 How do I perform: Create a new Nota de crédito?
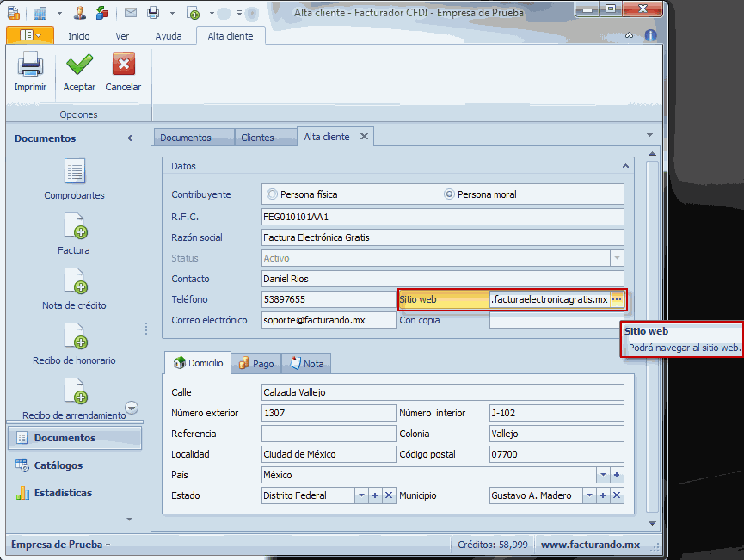point(75,282)
